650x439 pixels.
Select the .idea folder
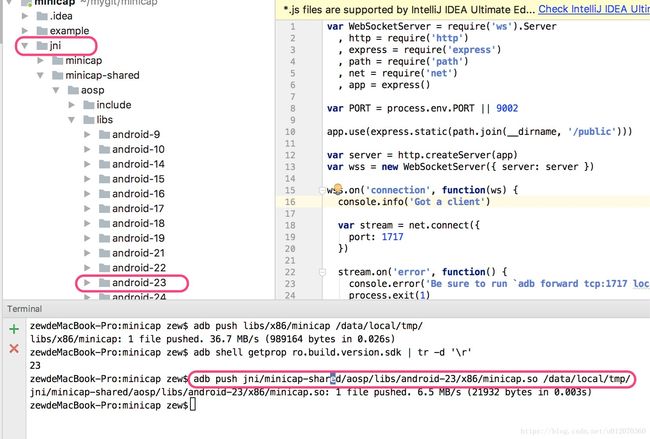pyautogui.click(x=54, y=16)
